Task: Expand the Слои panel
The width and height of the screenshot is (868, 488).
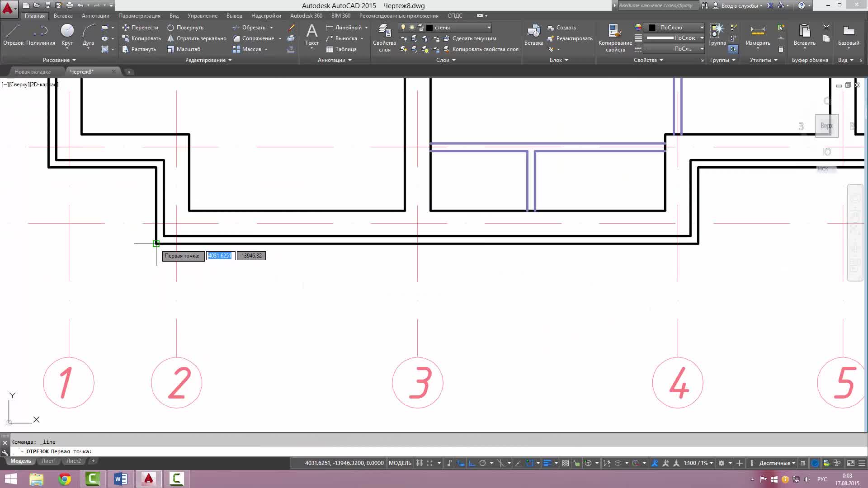Action: [x=446, y=60]
